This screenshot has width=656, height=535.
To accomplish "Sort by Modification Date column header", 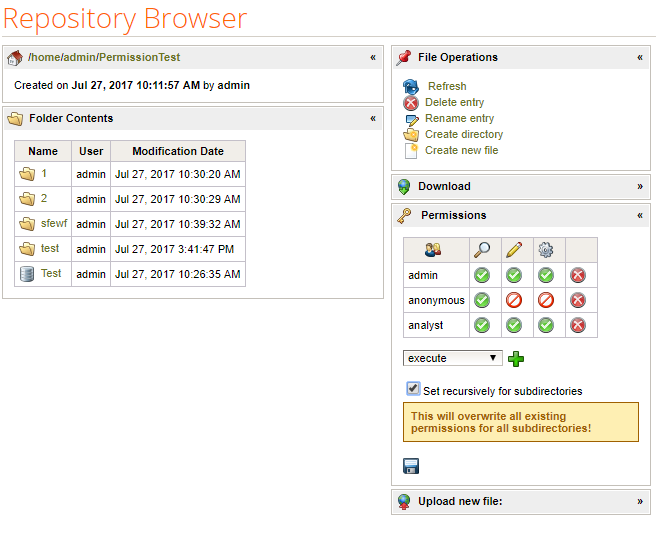I will pyautogui.click(x=178, y=152).
